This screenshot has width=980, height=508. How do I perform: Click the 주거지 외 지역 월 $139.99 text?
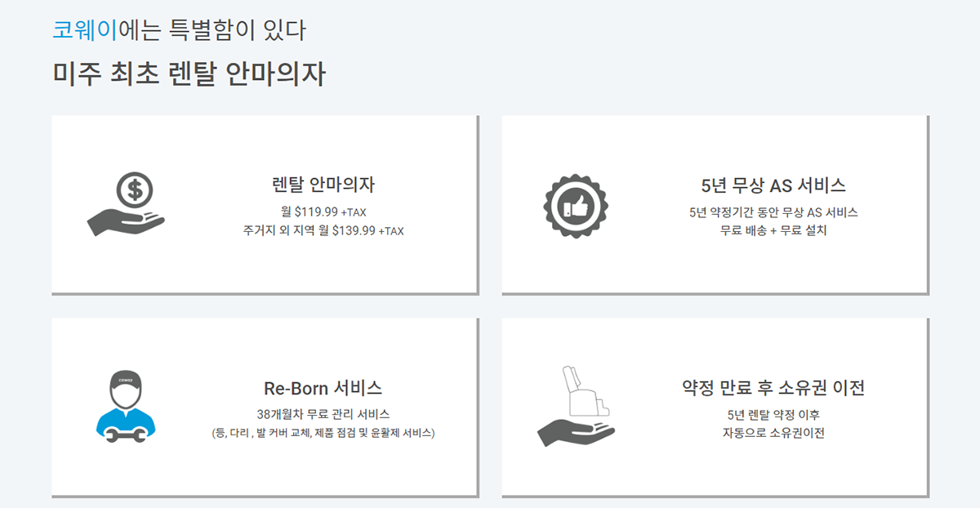309,231
